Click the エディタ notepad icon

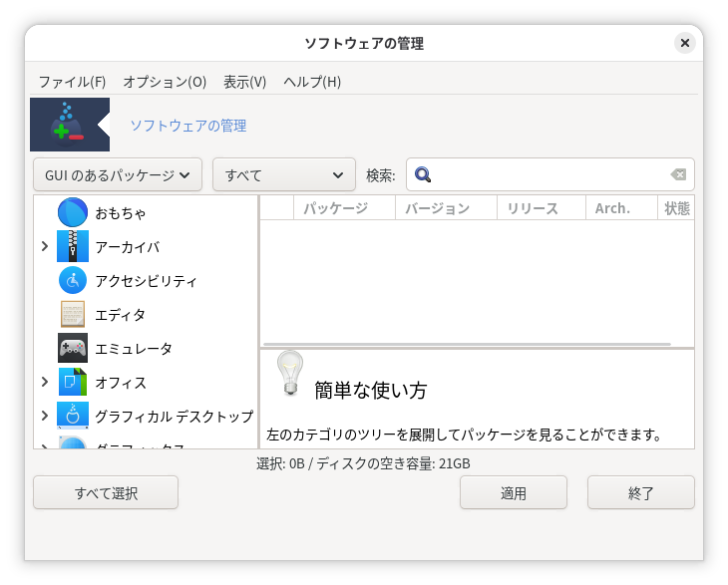pos(73,314)
